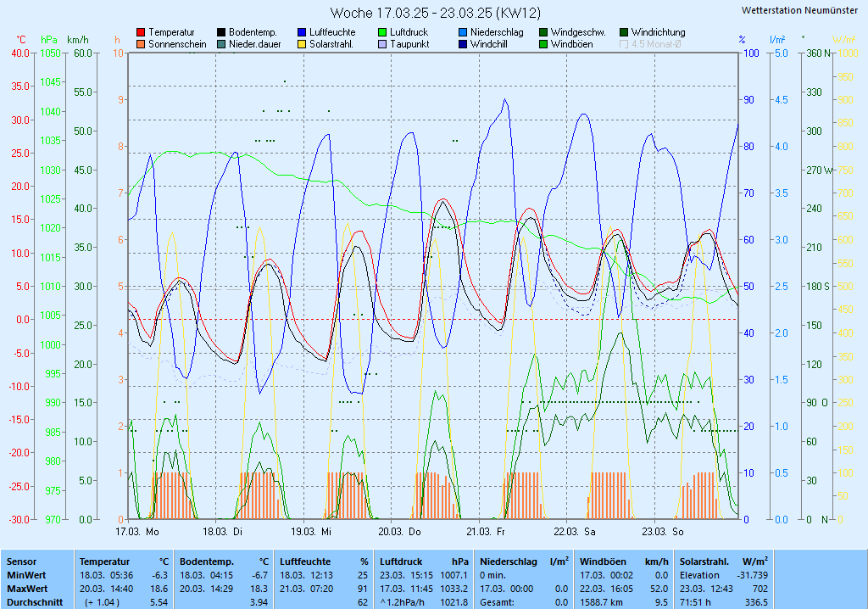Click the Luftdruck minimum value 1007.1

[x=454, y=575]
